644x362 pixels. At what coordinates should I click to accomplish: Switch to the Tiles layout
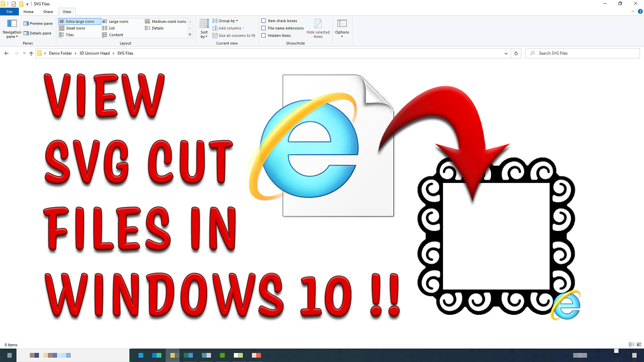69,35
